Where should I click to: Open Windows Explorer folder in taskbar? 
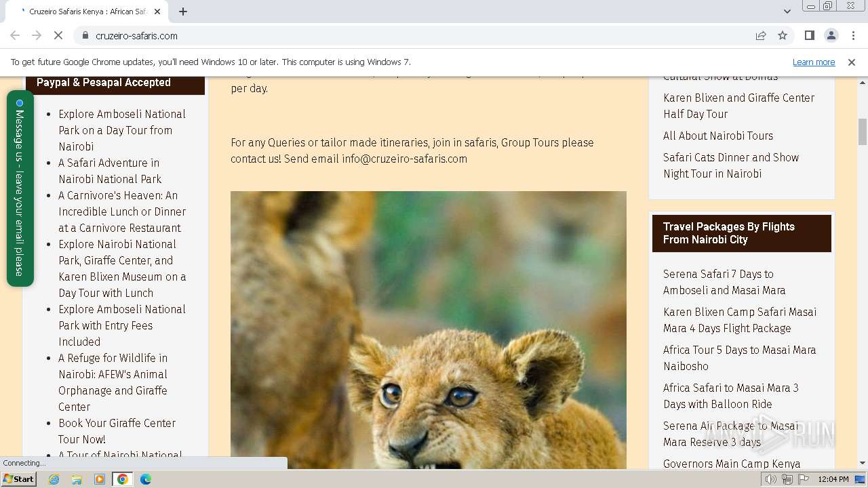77,479
